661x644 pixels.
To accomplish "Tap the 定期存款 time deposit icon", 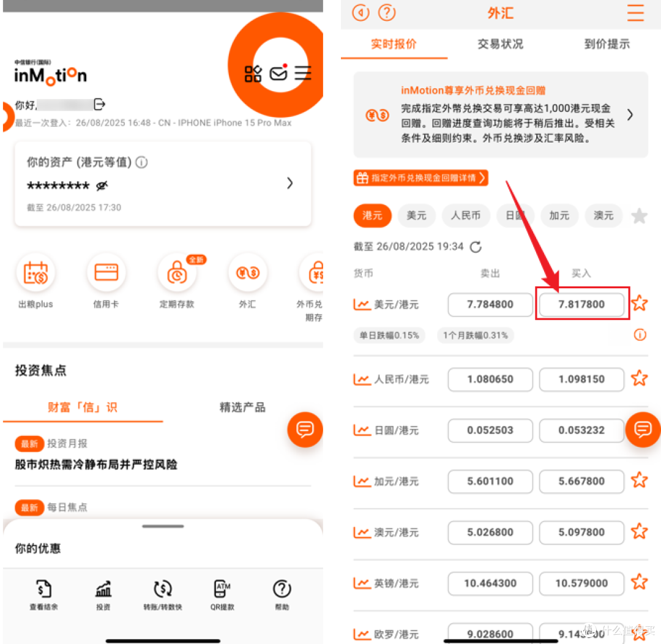I will (176, 273).
